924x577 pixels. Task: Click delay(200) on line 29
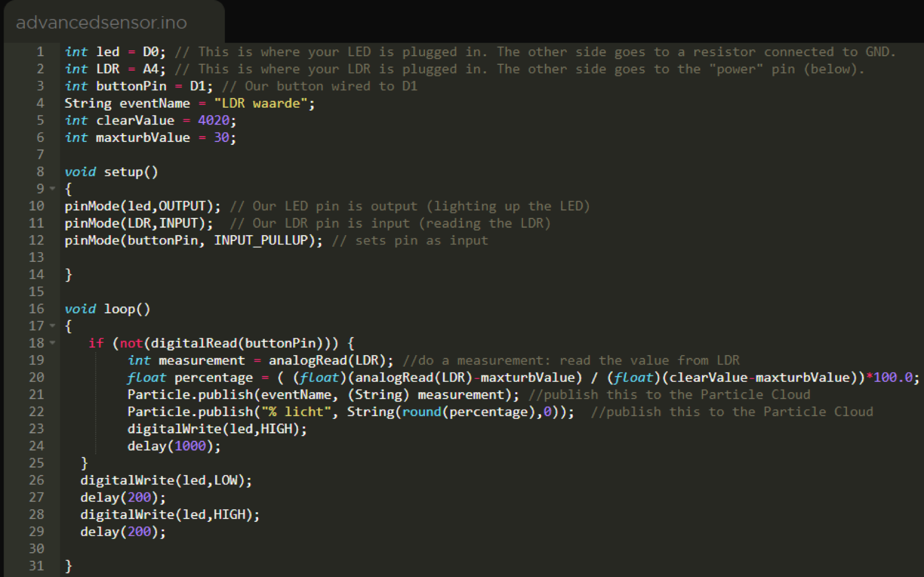click(123, 532)
